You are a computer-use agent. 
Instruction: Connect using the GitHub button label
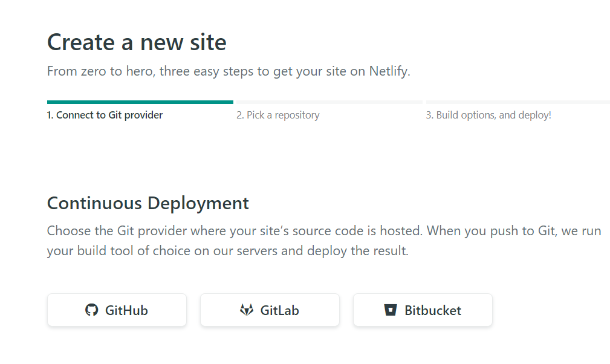pos(126,310)
